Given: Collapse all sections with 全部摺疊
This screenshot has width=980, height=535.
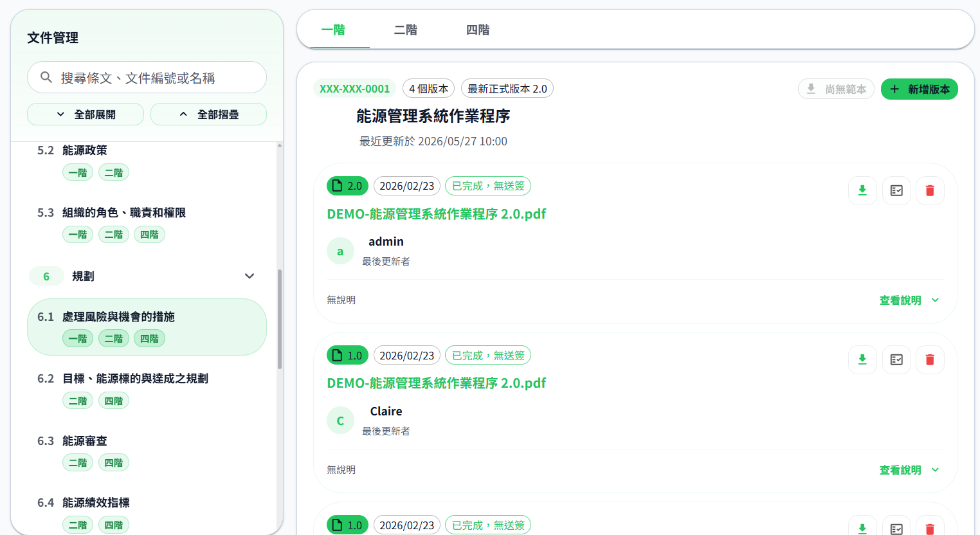Looking at the screenshot, I should [208, 114].
